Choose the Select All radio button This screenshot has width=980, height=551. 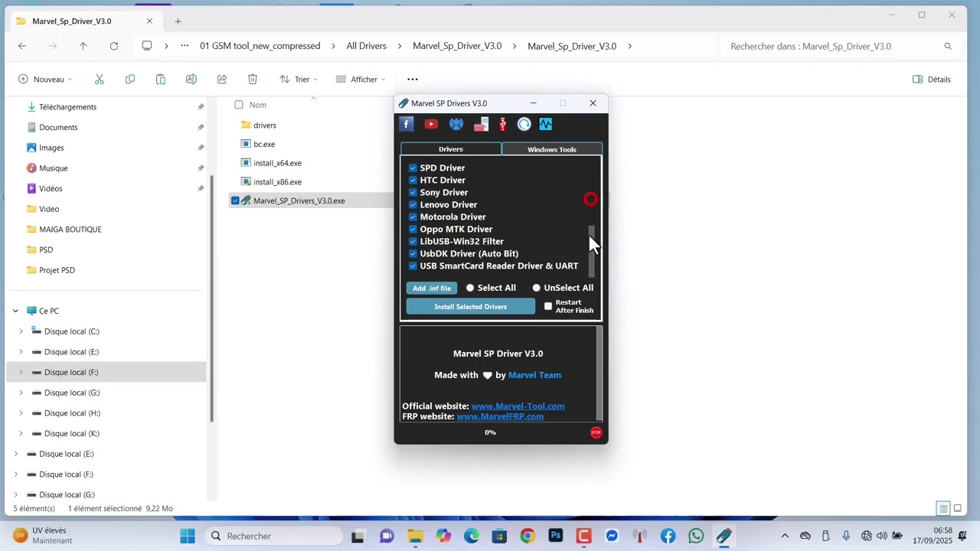click(x=470, y=288)
